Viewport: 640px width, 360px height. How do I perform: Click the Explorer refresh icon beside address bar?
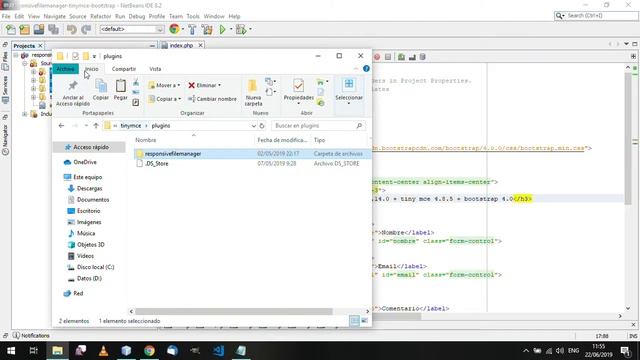pos(262,126)
